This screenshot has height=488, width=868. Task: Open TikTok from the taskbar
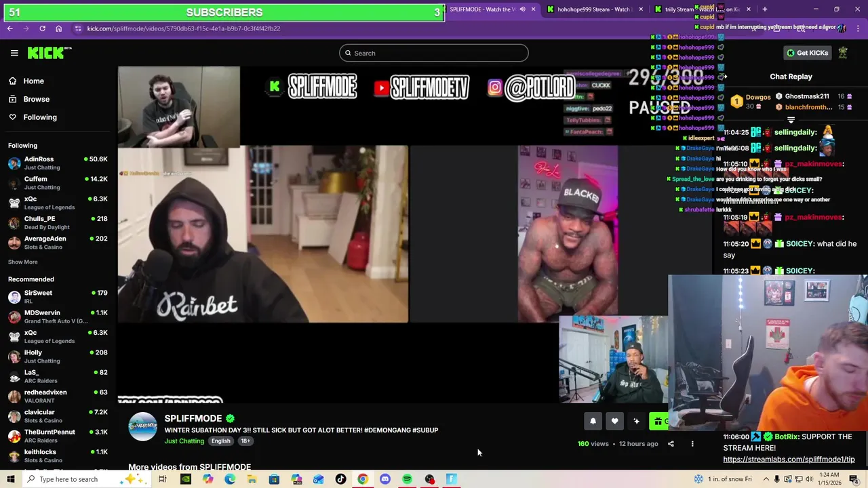pos(340,479)
